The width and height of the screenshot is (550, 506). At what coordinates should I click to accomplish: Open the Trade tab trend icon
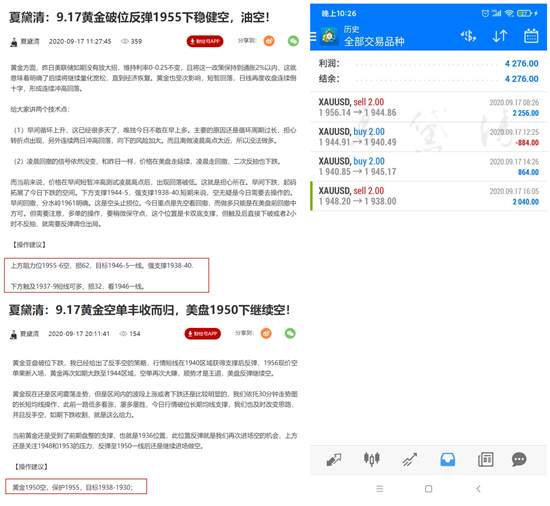click(x=409, y=459)
